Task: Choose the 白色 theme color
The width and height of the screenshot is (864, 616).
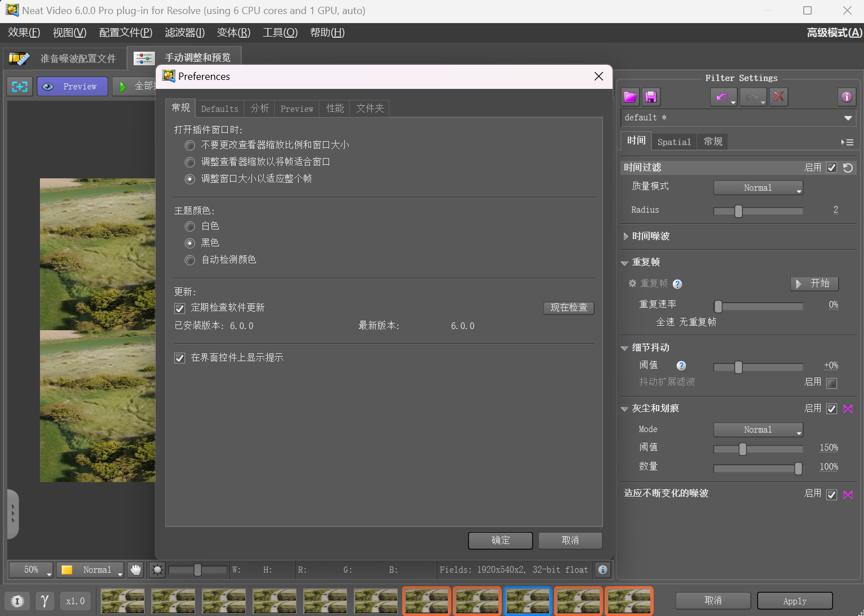Action: coord(190,226)
